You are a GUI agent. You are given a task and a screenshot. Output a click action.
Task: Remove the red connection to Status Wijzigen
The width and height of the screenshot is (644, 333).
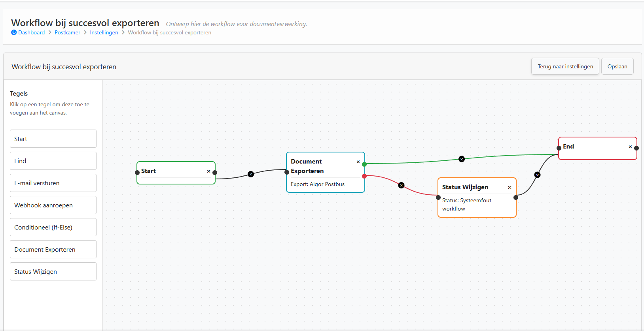[402, 185]
